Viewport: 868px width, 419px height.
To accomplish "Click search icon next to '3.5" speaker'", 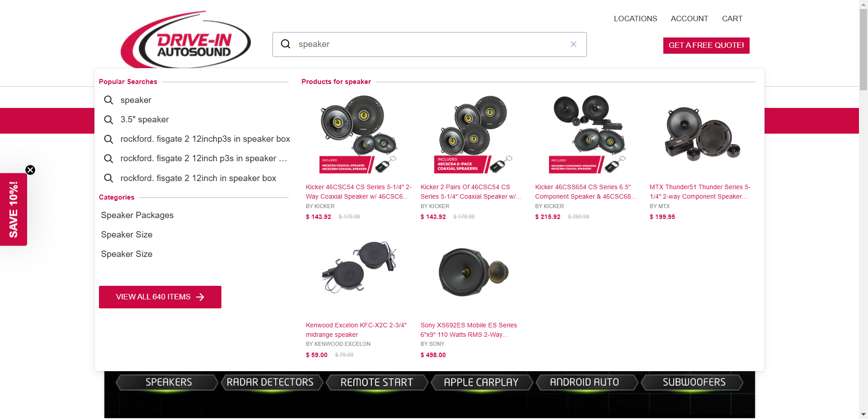I will pos(108,120).
